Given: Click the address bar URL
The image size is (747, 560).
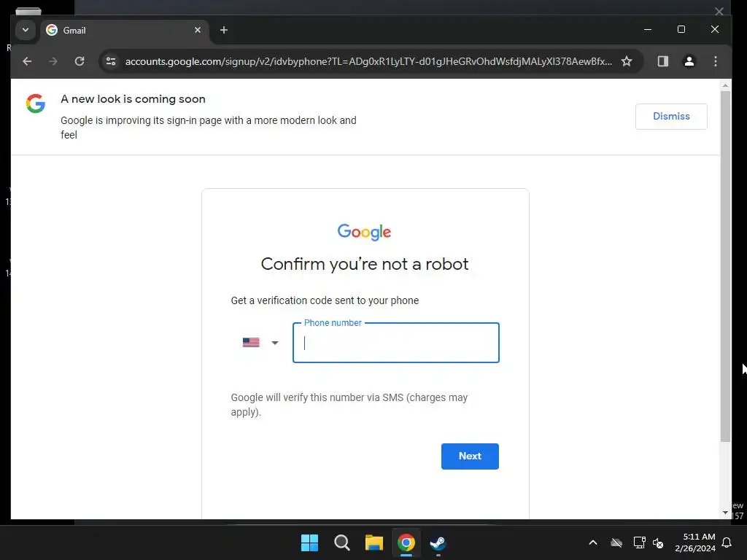Looking at the screenshot, I should pos(368,61).
